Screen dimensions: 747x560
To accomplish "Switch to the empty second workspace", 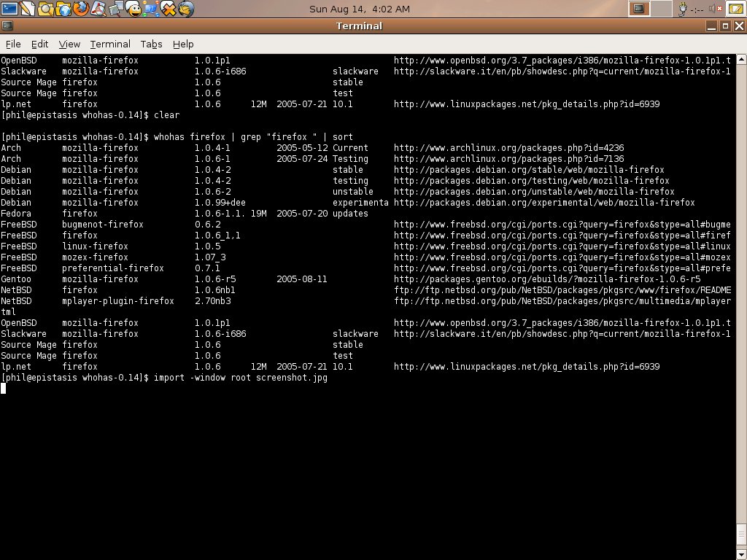I will click(x=661, y=9).
